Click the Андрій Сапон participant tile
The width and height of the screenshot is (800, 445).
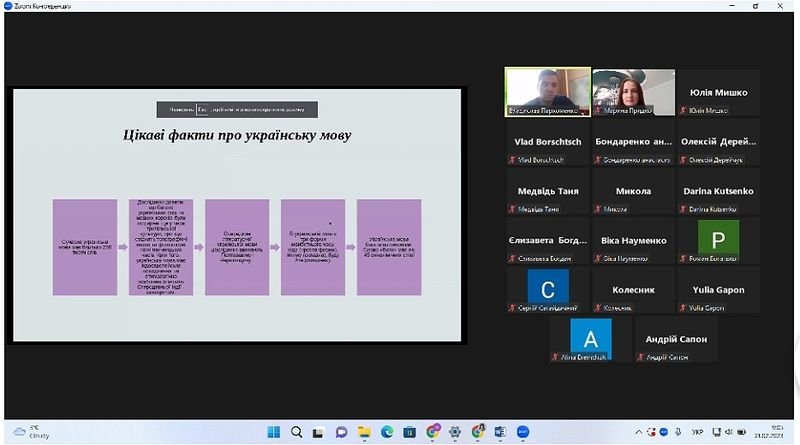[674, 340]
